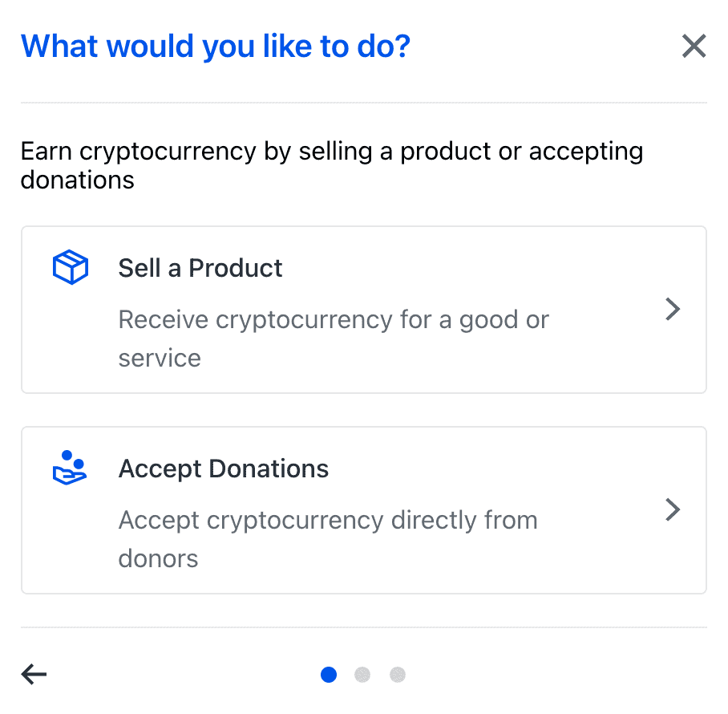Select the active blue pagination dot

pos(329,675)
